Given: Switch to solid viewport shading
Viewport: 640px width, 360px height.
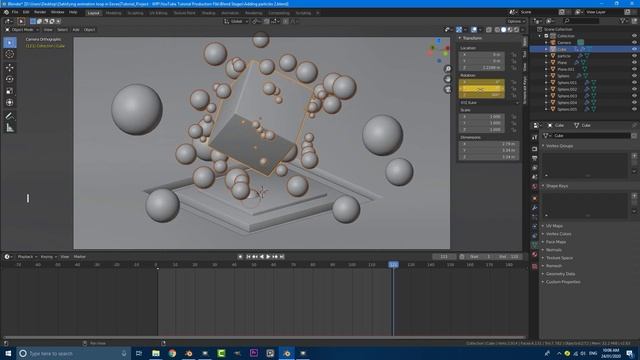Looking at the screenshot, I should pos(503,30).
